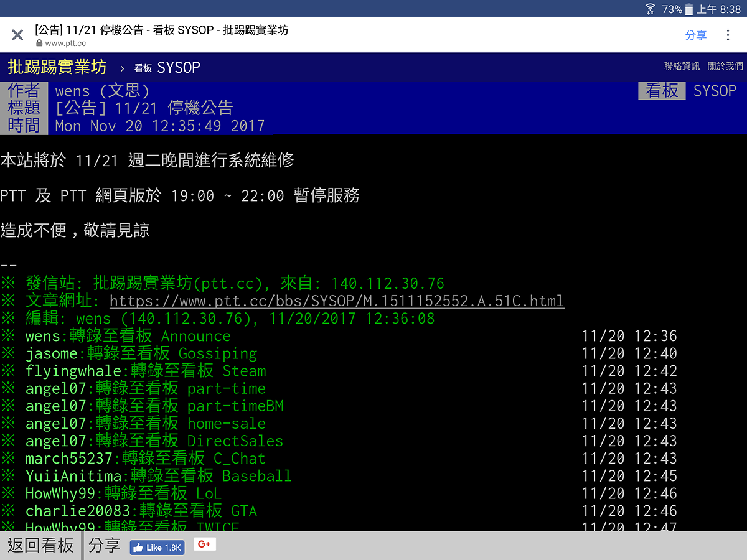Viewport: 747px width, 560px height.
Task: Click timestamp 11/20 12:36
Action: [x=629, y=336]
